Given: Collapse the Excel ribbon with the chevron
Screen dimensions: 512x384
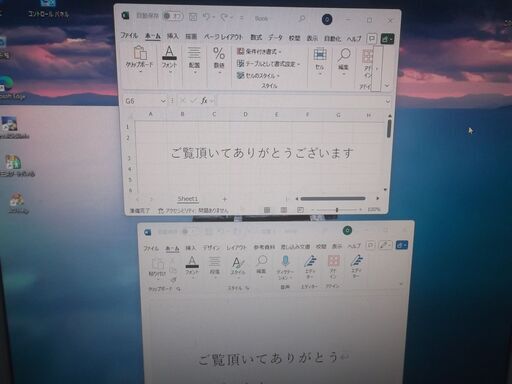Looking at the screenshot, I should (x=387, y=86).
